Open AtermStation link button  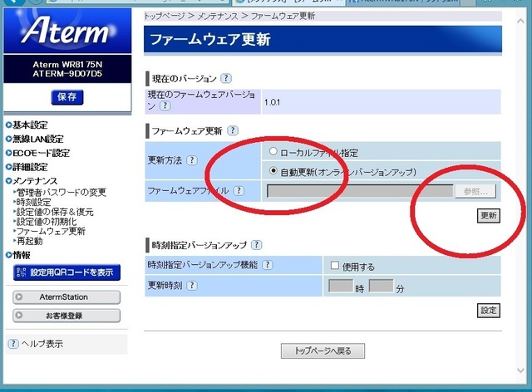click(x=66, y=297)
